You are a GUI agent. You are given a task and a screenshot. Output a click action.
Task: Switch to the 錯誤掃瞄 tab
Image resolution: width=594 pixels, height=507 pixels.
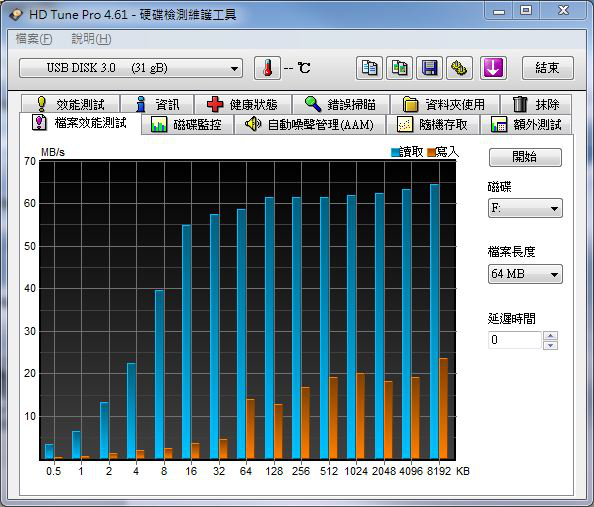[x=341, y=104]
